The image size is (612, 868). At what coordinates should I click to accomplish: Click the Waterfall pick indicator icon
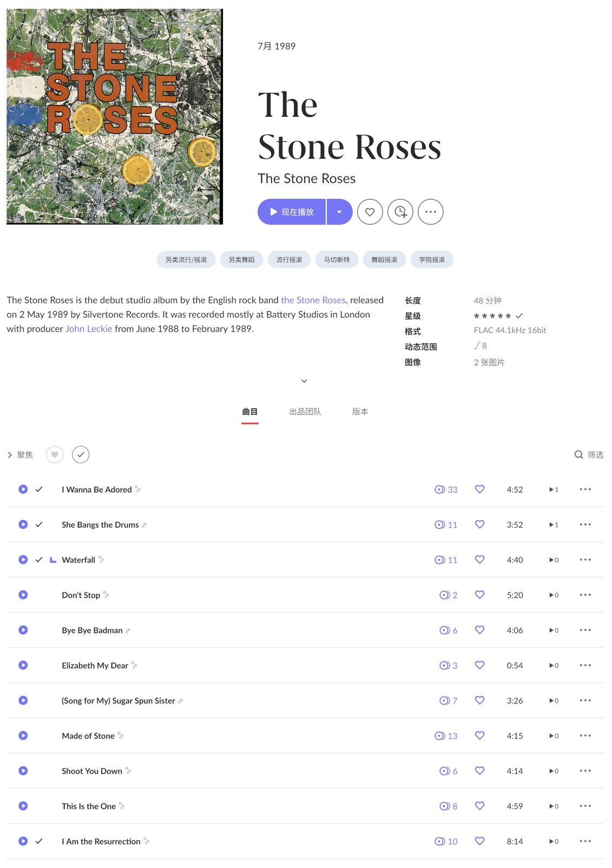pyautogui.click(x=53, y=560)
